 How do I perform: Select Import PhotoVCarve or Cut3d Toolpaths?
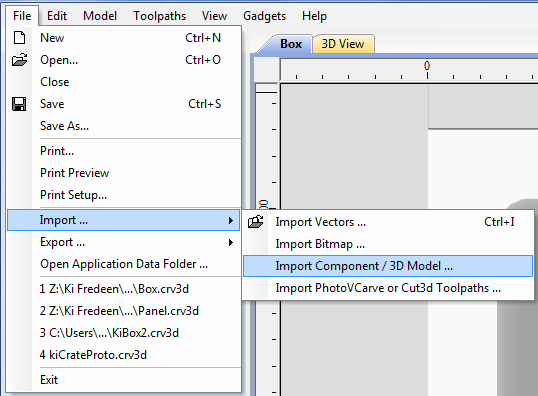tap(388, 288)
